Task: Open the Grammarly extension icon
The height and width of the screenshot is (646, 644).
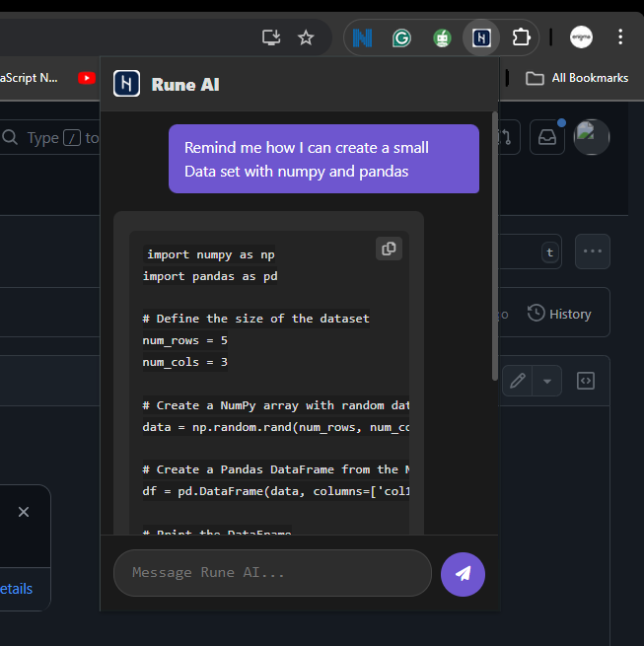Action: (401, 38)
